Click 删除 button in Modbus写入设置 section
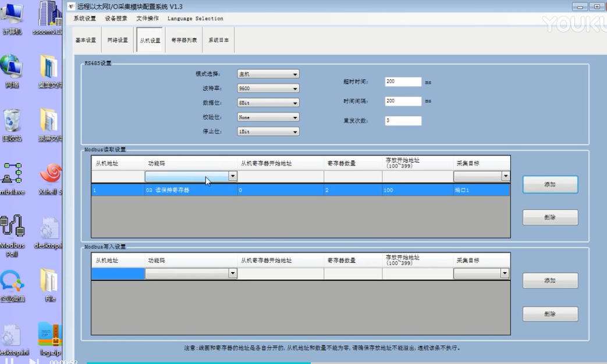 550,314
